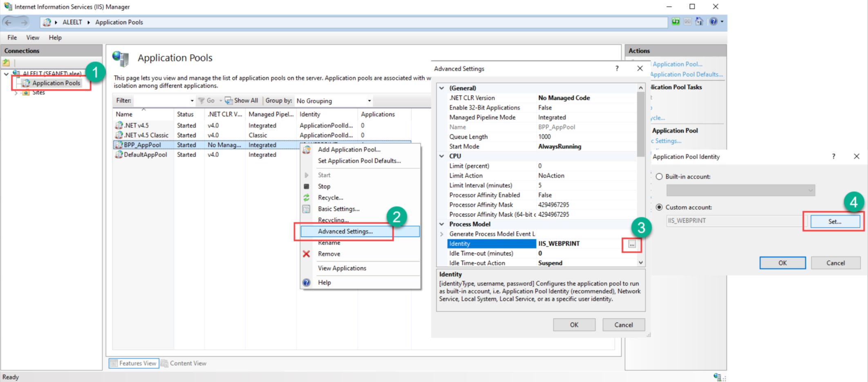Viewport: 868px width, 382px height.
Task: Select the Built-in account radio button
Action: click(659, 177)
